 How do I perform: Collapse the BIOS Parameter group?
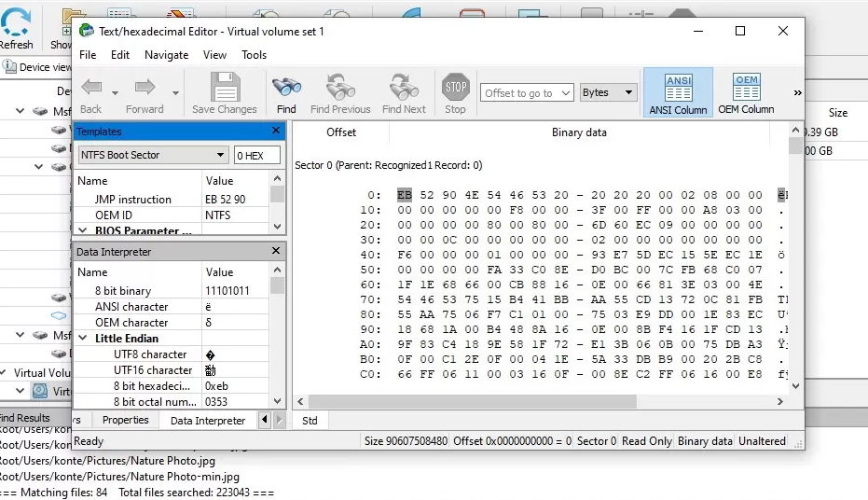coord(82,230)
